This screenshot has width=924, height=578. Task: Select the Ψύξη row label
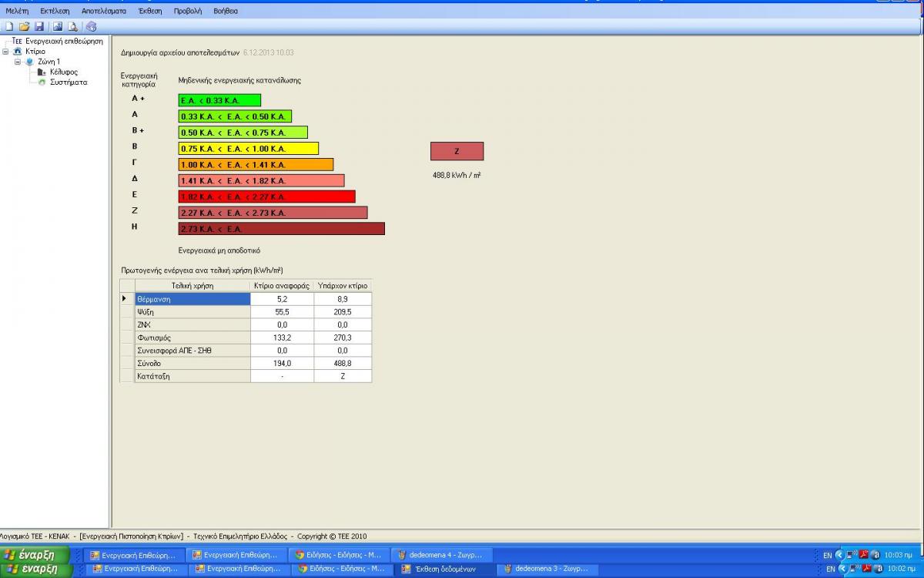(192, 311)
